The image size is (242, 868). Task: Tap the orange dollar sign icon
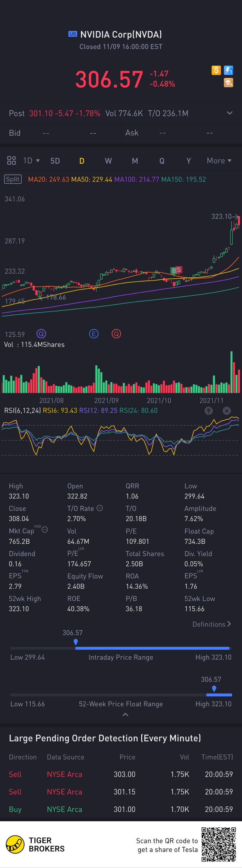click(x=216, y=70)
